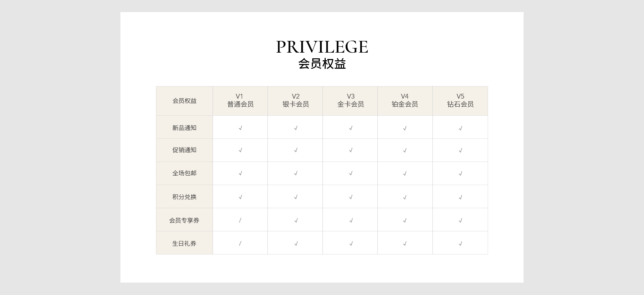The image size is (644, 295).
Task: Click the 会员权益 subtitle below PRIVILEGE
Action: coord(322,64)
